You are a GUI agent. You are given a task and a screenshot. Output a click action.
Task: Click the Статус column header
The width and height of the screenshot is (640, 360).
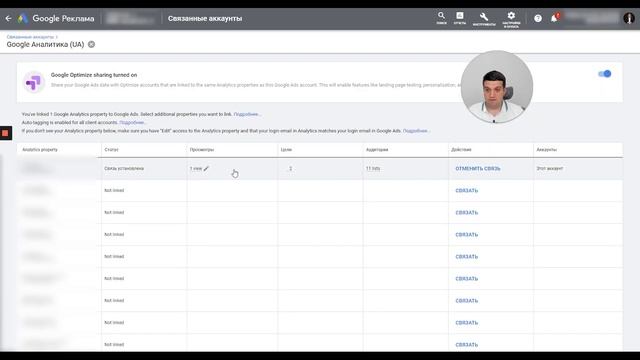pyautogui.click(x=111, y=150)
